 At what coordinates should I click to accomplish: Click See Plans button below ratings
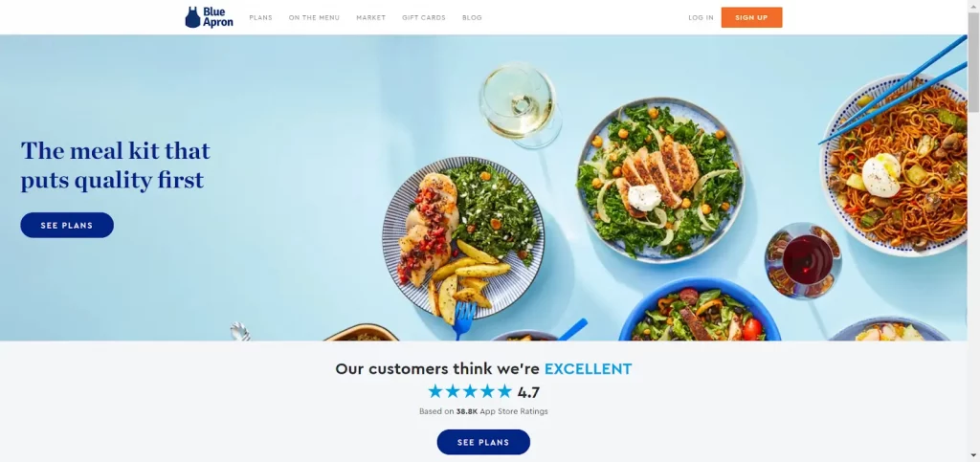click(483, 442)
